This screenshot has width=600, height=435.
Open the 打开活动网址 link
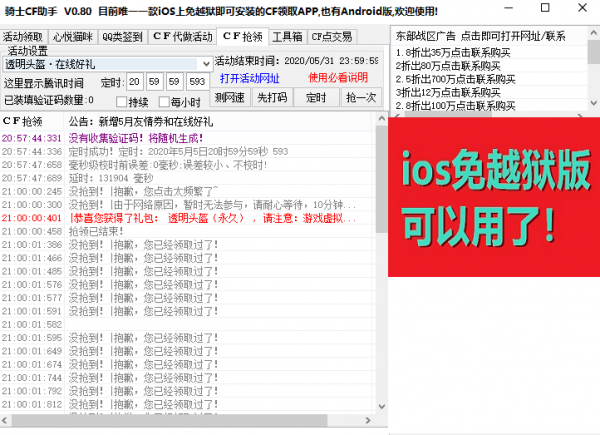249,78
